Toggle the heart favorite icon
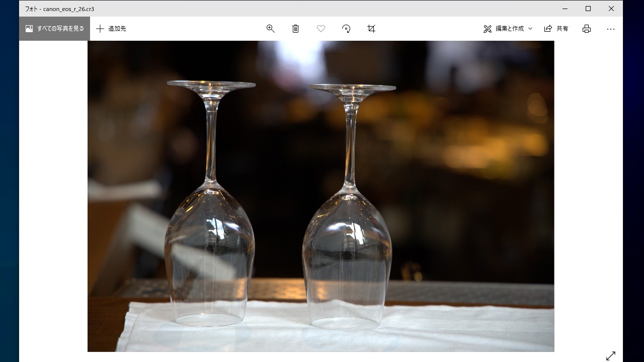Viewport: 644px width, 362px height. [321, 29]
